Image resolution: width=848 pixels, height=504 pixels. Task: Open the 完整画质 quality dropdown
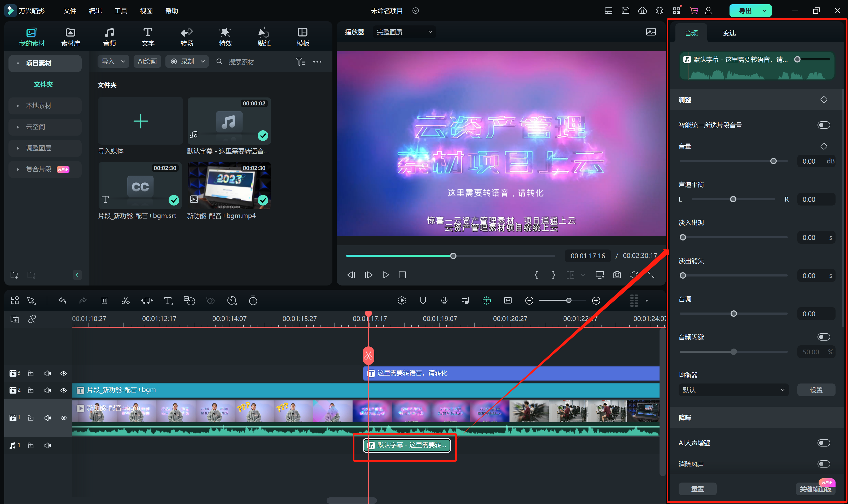click(404, 32)
